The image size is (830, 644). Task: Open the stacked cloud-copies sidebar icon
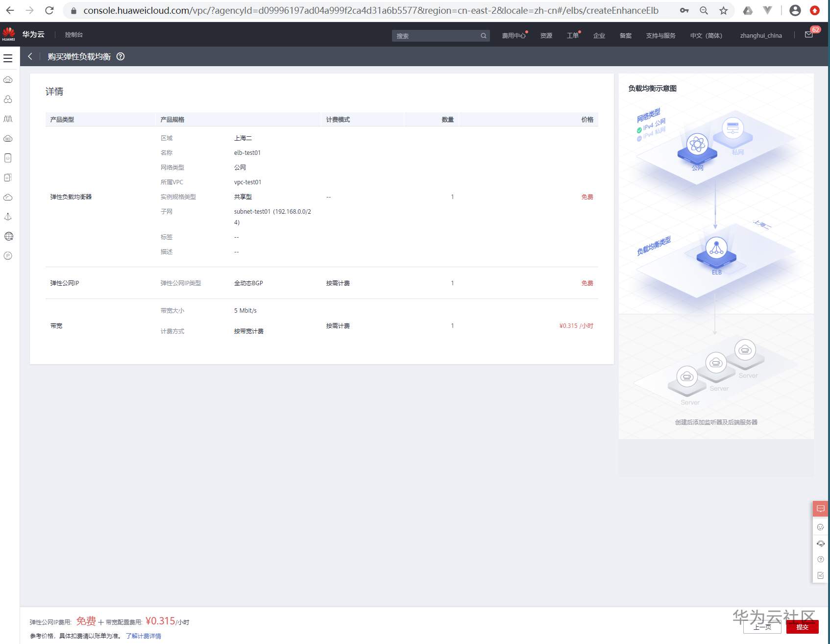tap(8, 177)
